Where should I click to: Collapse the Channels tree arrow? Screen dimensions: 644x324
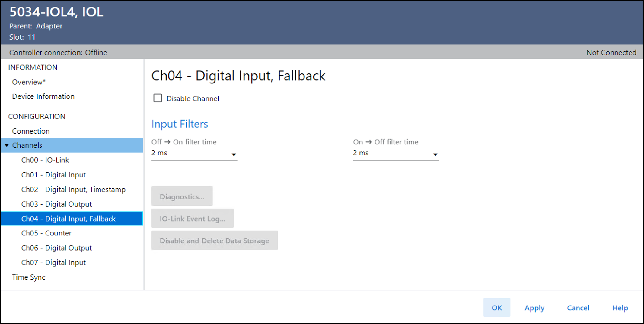[7, 146]
